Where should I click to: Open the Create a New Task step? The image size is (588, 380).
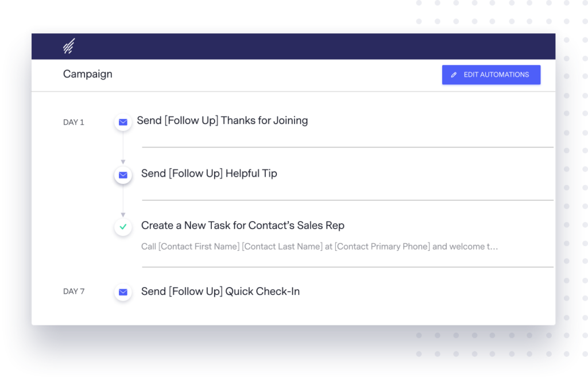tap(243, 226)
